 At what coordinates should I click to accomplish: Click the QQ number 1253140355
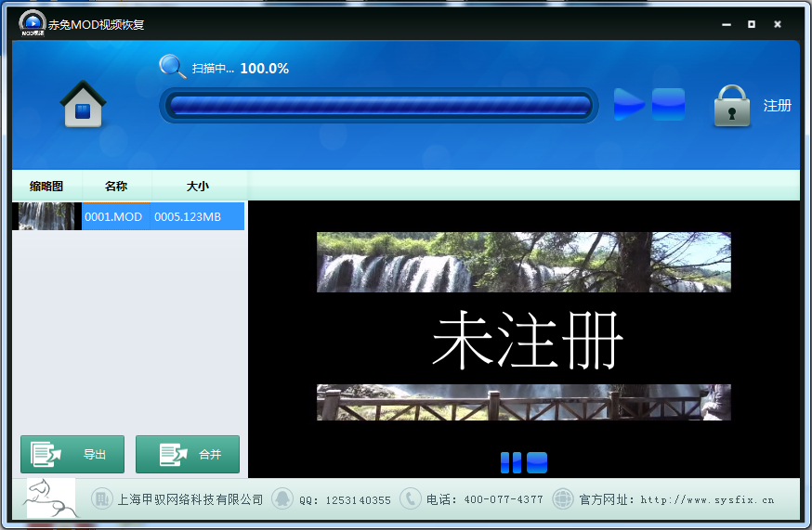(359, 500)
